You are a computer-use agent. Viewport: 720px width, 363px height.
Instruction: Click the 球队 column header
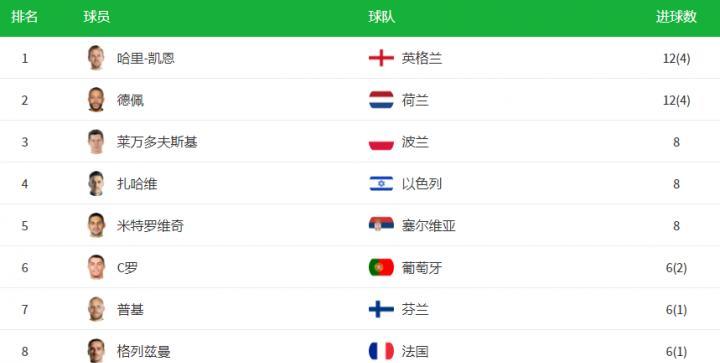[382, 17]
